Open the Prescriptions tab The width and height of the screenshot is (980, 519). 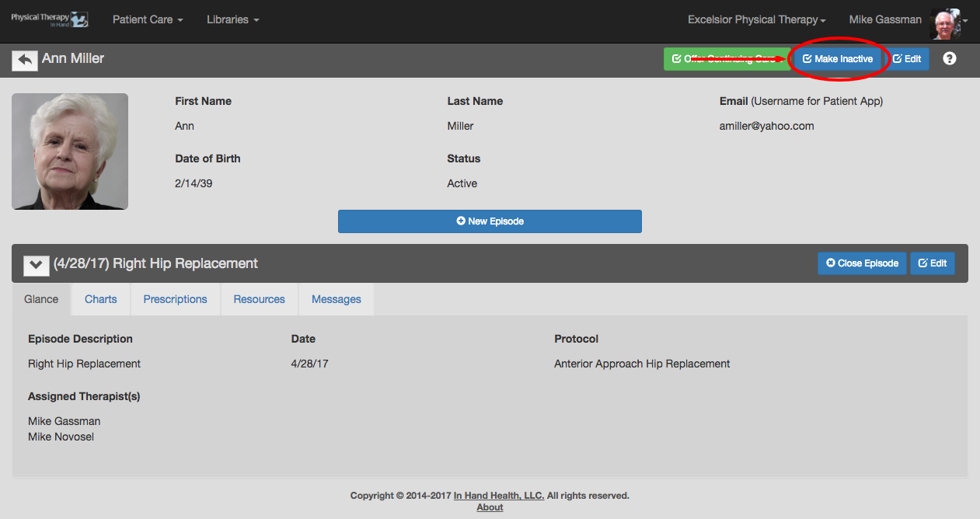pos(176,299)
